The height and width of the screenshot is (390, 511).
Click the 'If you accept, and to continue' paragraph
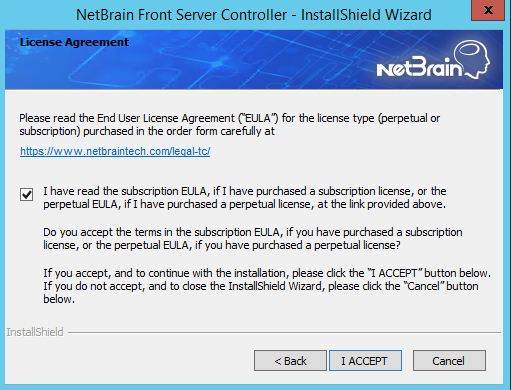pos(267,286)
